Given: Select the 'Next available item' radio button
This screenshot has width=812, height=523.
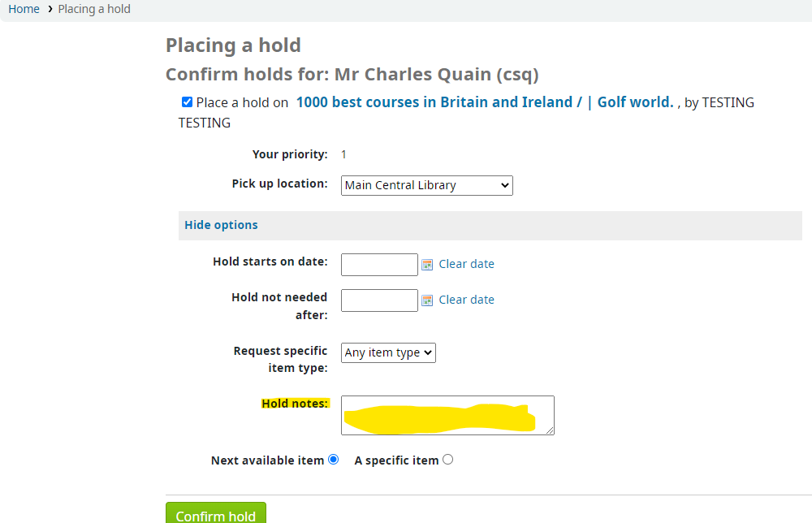Looking at the screenshot, I should click(333, 460).
